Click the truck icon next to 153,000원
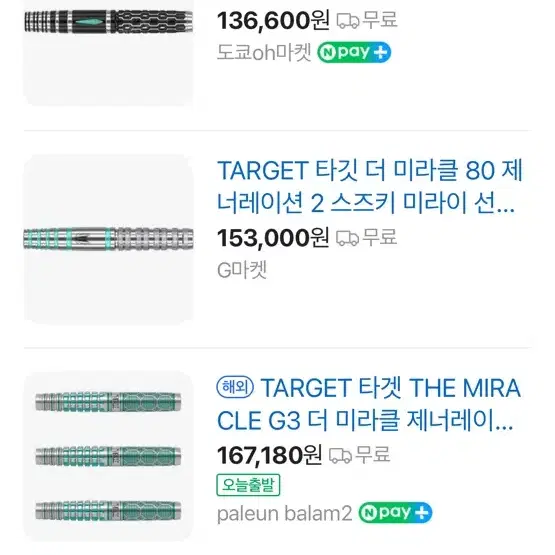555x555 pixels. 347,238
